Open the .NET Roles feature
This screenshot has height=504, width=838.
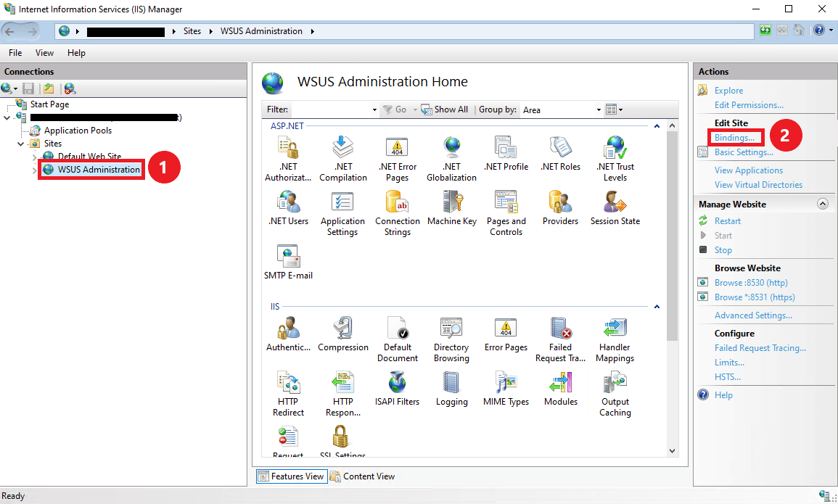click(560, 153)
